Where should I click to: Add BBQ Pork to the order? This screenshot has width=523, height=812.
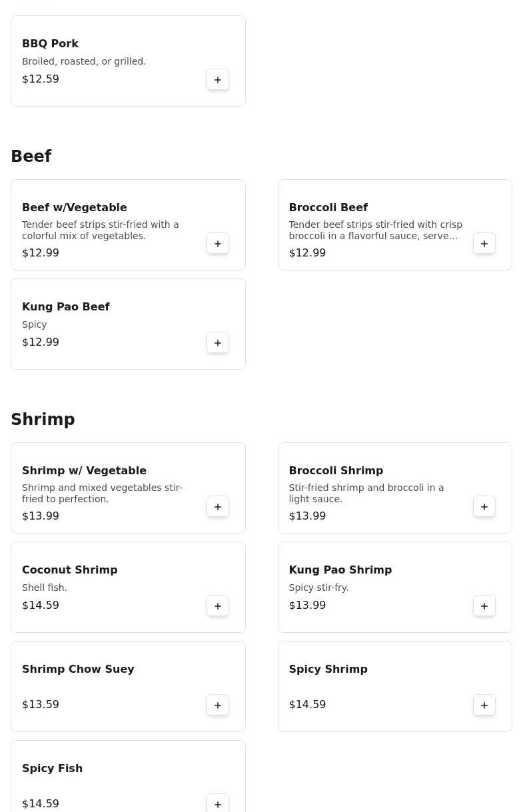point(218,80)
